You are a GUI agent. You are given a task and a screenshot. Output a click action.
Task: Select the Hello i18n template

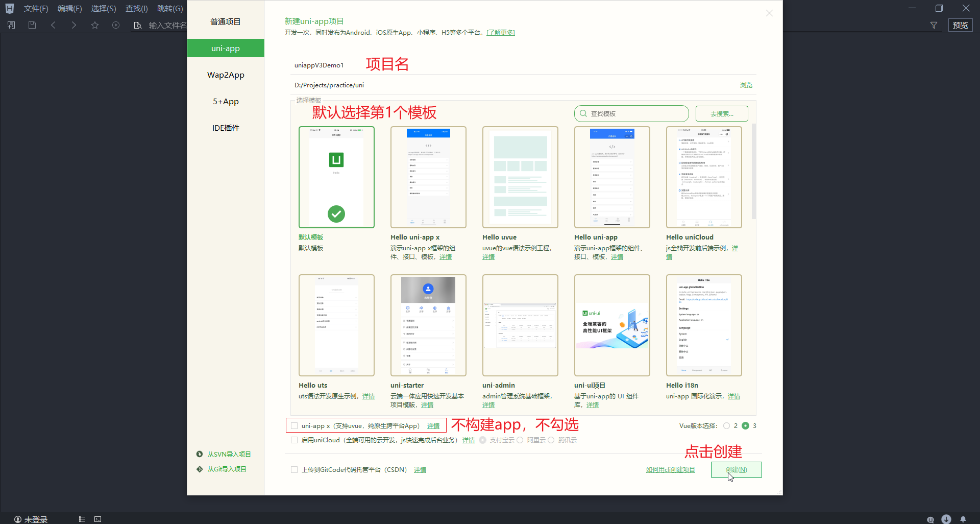[x=704, y=325]
